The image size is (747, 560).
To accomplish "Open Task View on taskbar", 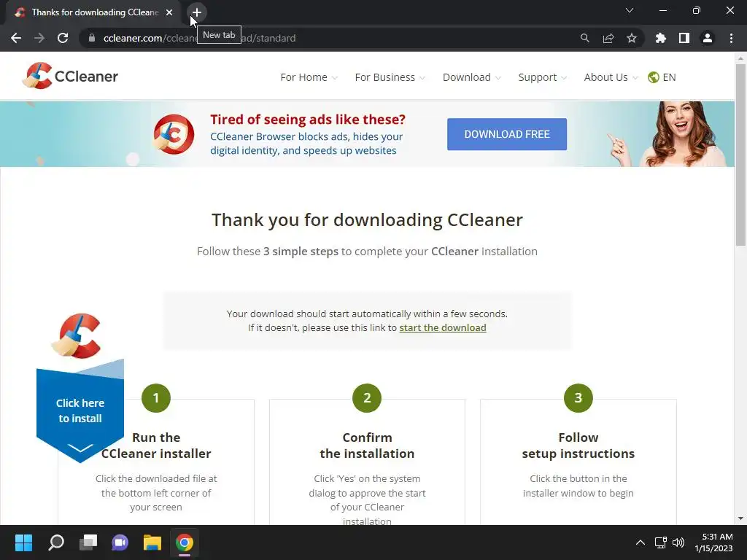I will tap(88, 542).
